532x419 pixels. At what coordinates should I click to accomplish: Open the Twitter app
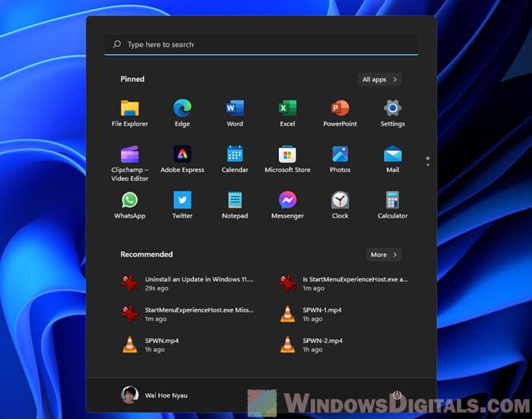coord(182,205)
